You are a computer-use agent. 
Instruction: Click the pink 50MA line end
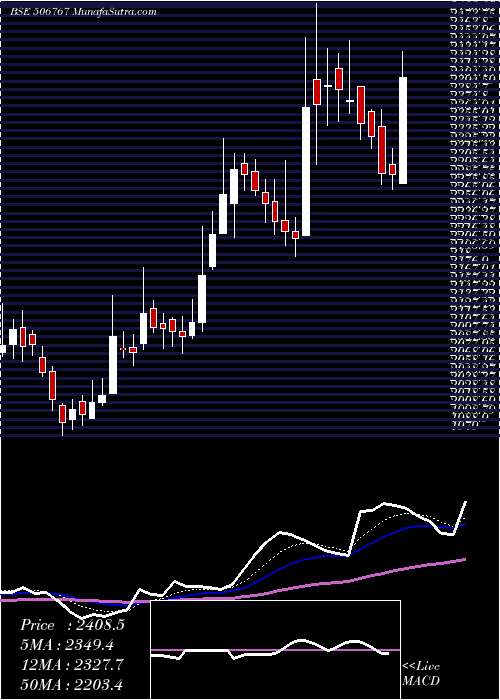[464, 559]
